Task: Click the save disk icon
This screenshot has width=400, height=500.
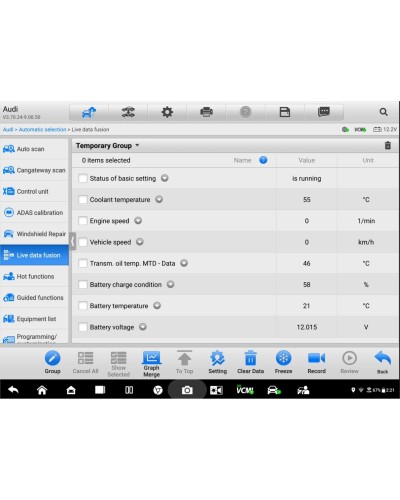Action: click(285, 112)
